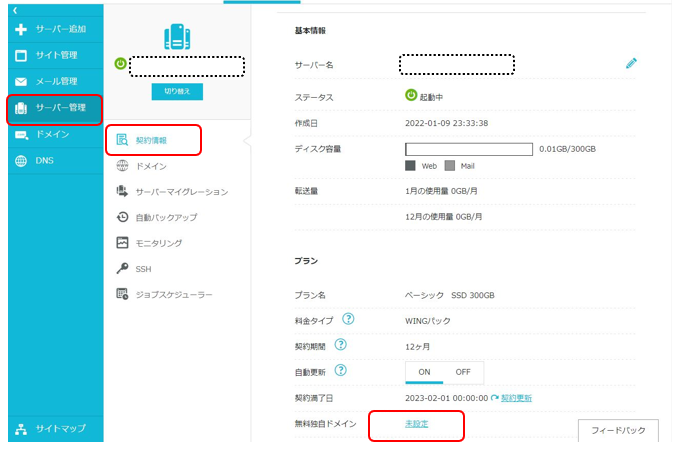
Task: Click the envelope icon for メール管理
Action: coord(21,81)
